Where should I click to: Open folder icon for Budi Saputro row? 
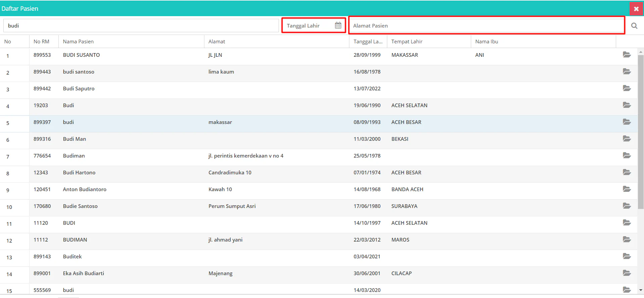coord(627,88)
